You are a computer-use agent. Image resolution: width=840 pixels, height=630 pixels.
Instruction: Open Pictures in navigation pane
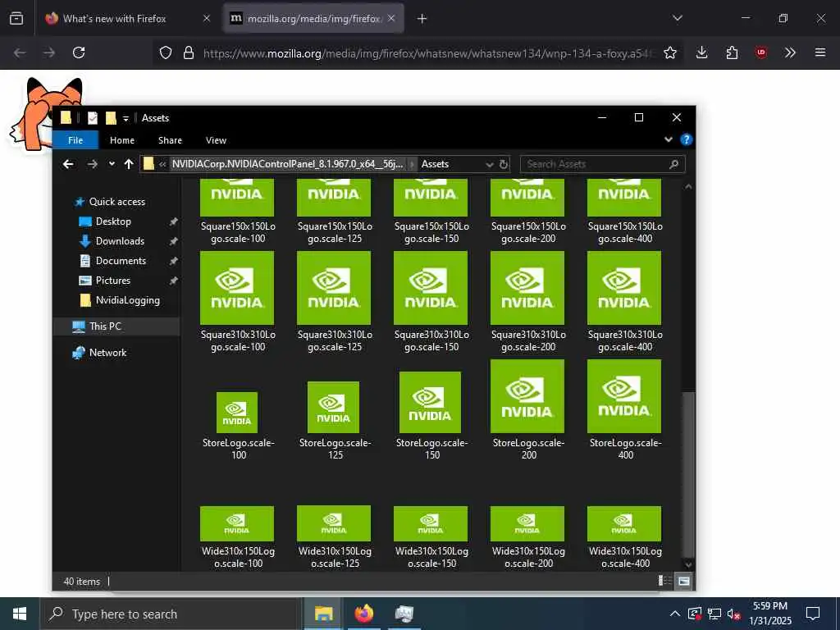click(112, 281)
